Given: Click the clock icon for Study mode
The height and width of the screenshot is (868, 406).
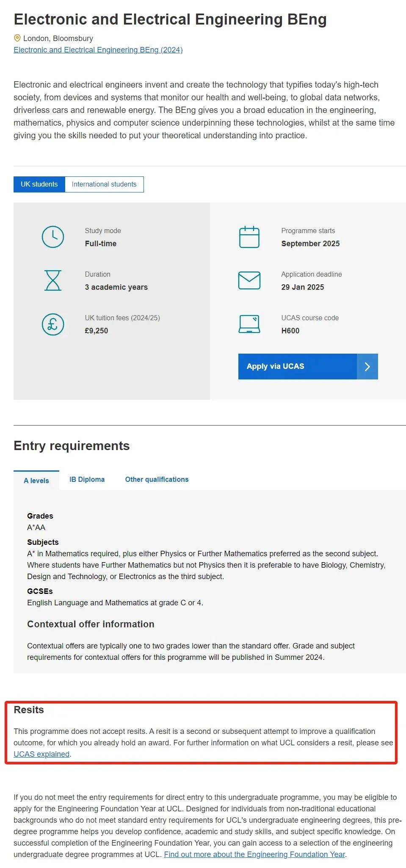Looking at the screenshot, I should point(52,237).
